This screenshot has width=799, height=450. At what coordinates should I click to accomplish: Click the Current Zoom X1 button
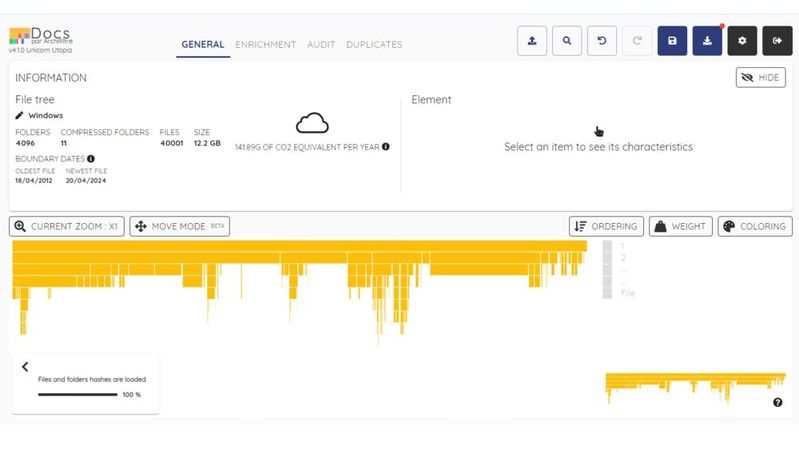tap(66, 227)
